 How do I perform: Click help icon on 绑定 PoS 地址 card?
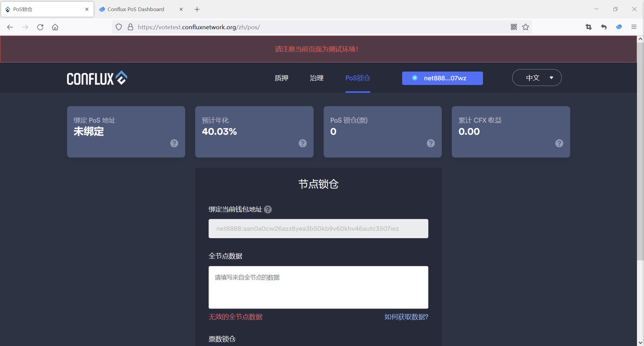click(x=174, y=143)
